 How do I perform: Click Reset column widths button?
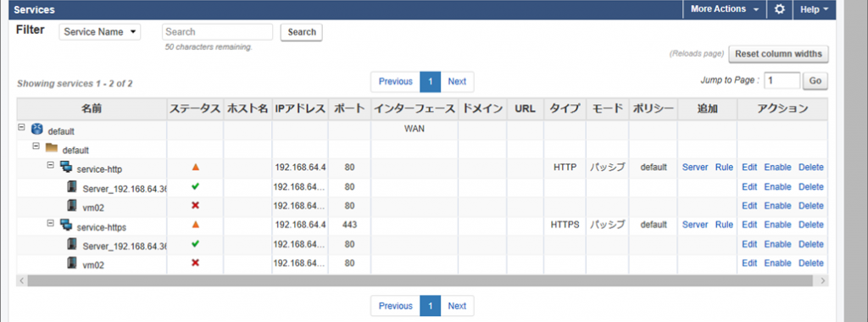click(x=779, y=54)
